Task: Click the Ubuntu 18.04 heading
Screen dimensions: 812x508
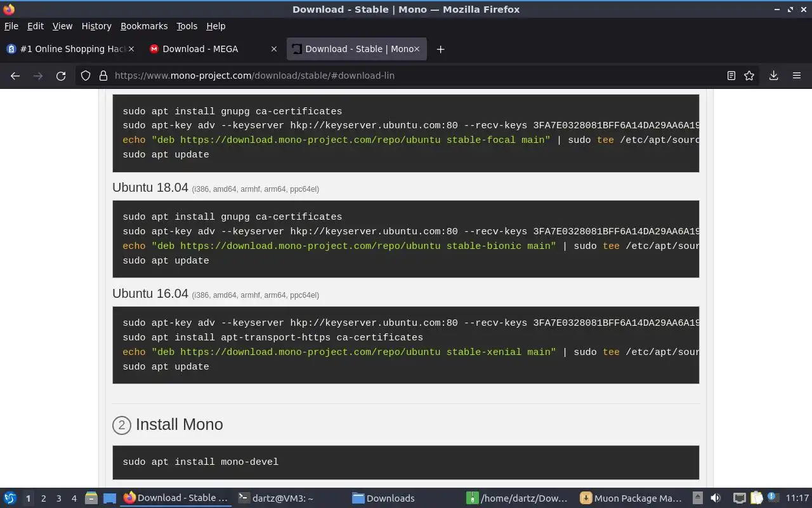Action: point(150,188)
